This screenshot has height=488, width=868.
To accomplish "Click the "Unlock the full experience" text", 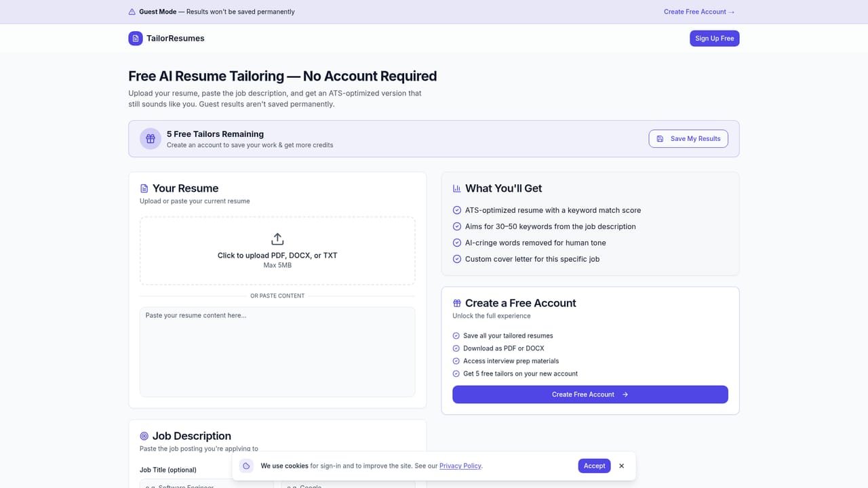I will (492, 316).
